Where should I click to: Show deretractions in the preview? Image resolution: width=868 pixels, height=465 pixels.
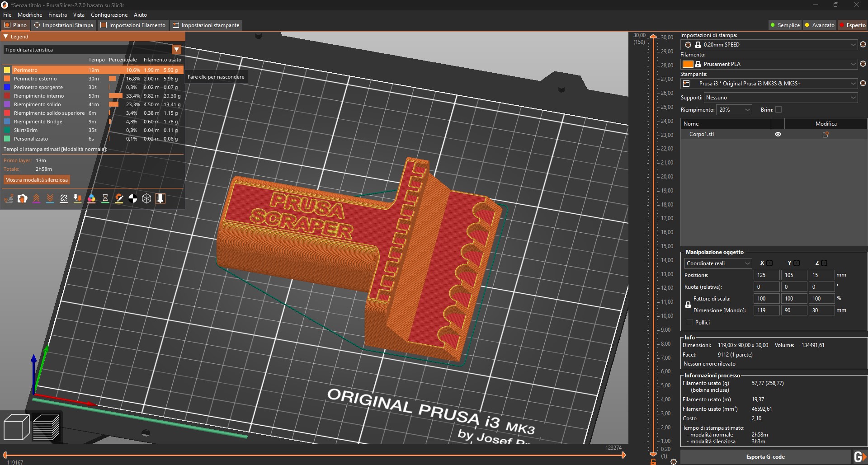click(x=50, y=198)
